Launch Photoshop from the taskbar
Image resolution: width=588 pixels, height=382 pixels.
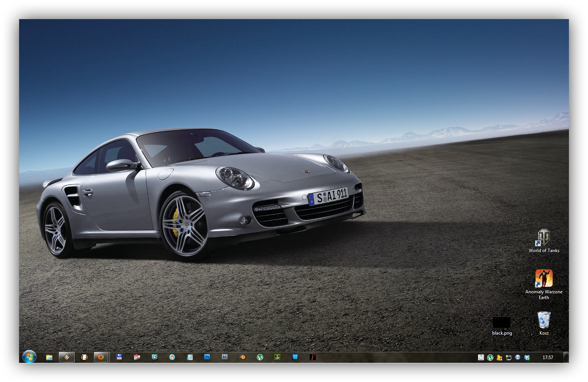click(x=207, y=357)
